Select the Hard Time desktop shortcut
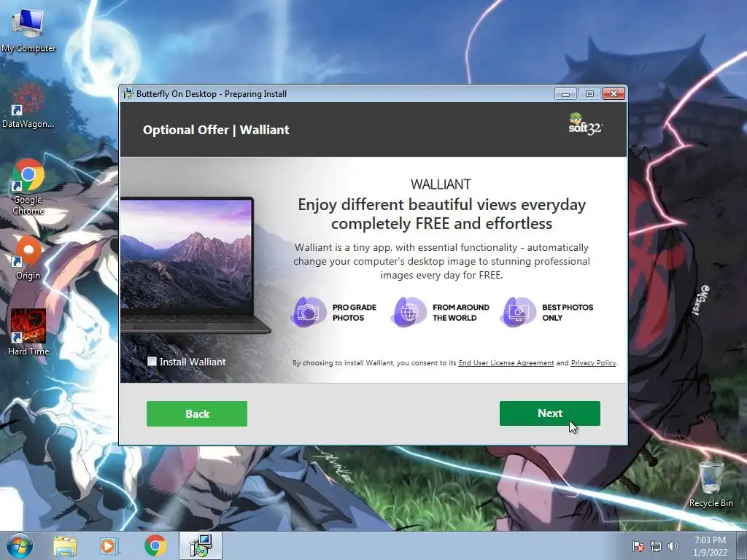 click(28, 332)
